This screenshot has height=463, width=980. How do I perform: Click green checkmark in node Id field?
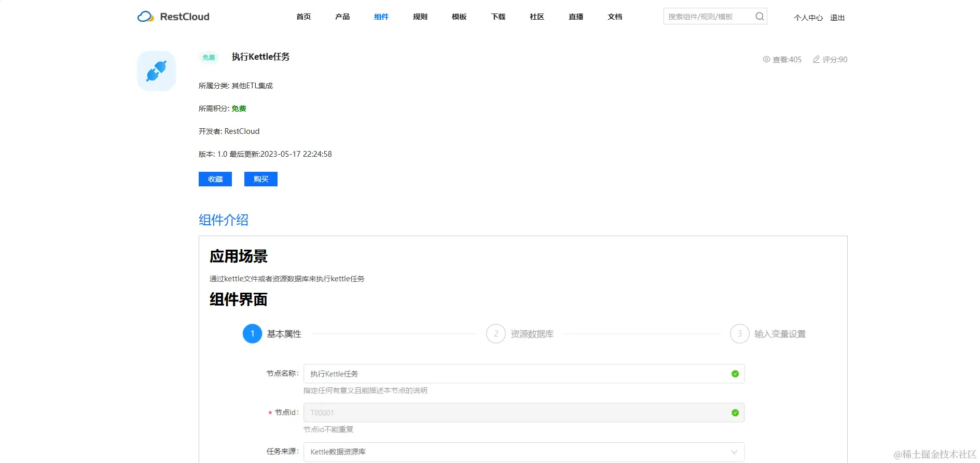(735, 413)
